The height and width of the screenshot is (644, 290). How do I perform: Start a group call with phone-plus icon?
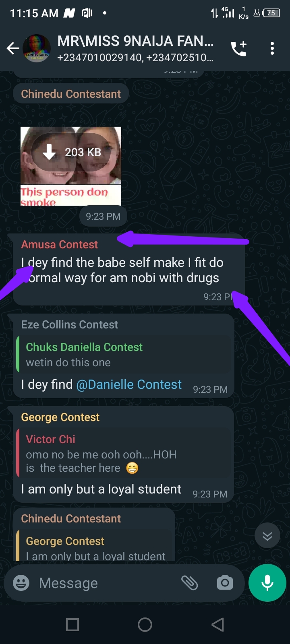238,49
